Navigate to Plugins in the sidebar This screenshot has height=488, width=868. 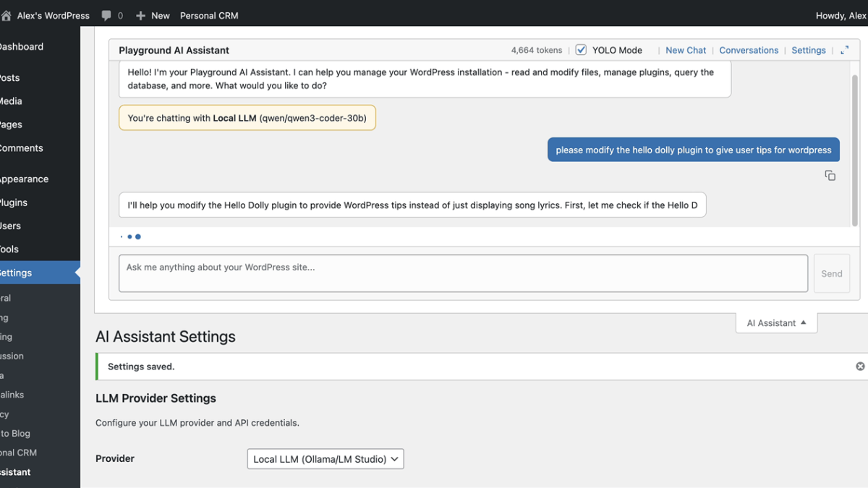point(14,202)
